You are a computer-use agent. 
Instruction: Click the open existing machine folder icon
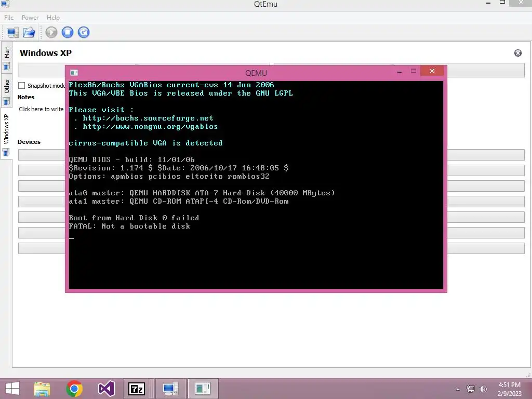(x=29, y=33)
